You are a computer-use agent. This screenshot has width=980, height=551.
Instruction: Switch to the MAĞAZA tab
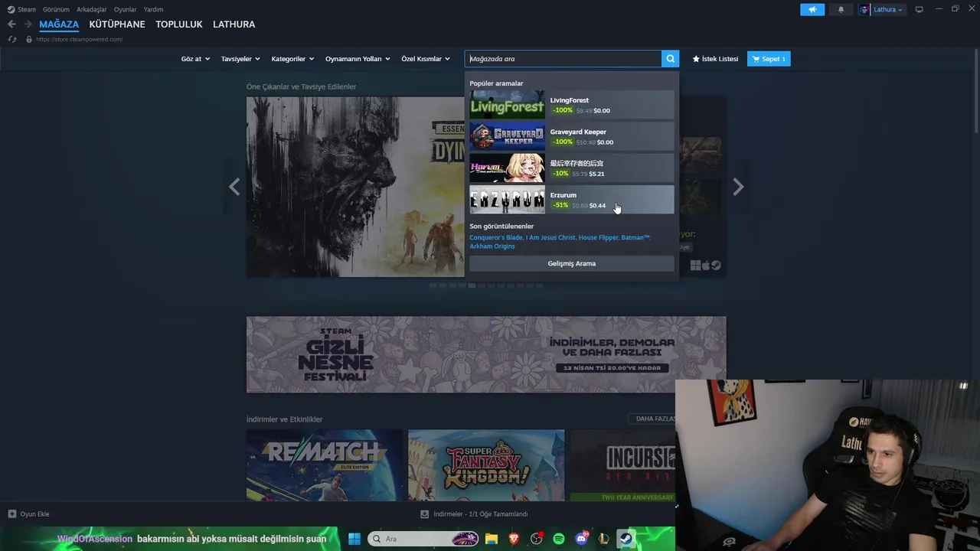(x=59, y=24)
